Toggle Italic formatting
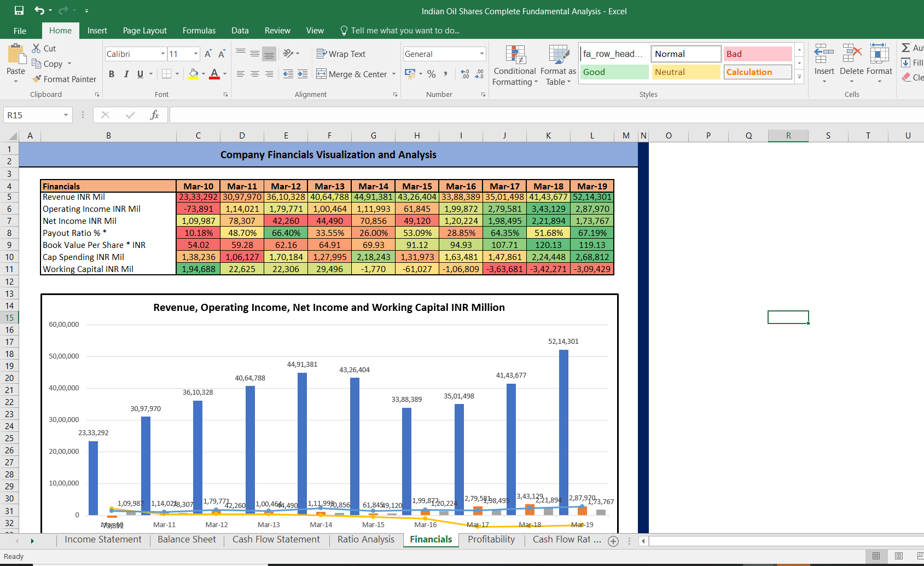The image size is (924, 566). [x=126, y=74]
